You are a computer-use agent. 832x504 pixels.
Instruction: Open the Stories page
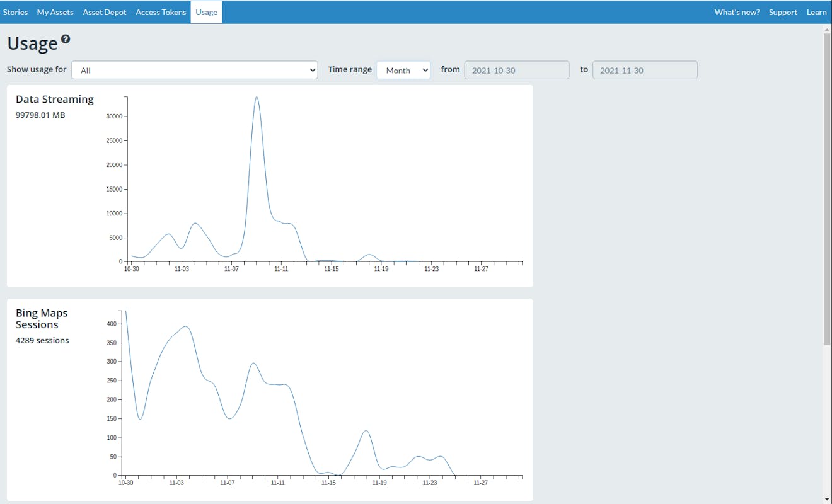15,12
